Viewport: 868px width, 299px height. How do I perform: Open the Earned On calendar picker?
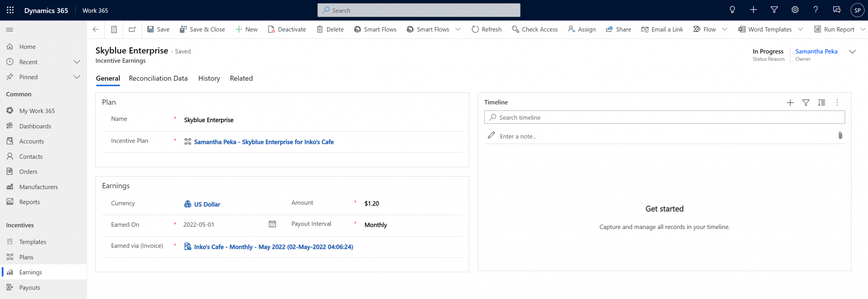273,224
